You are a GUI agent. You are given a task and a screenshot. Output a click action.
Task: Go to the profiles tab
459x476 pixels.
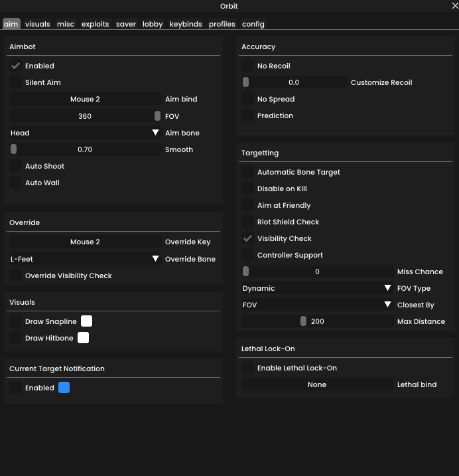(222, 24)
